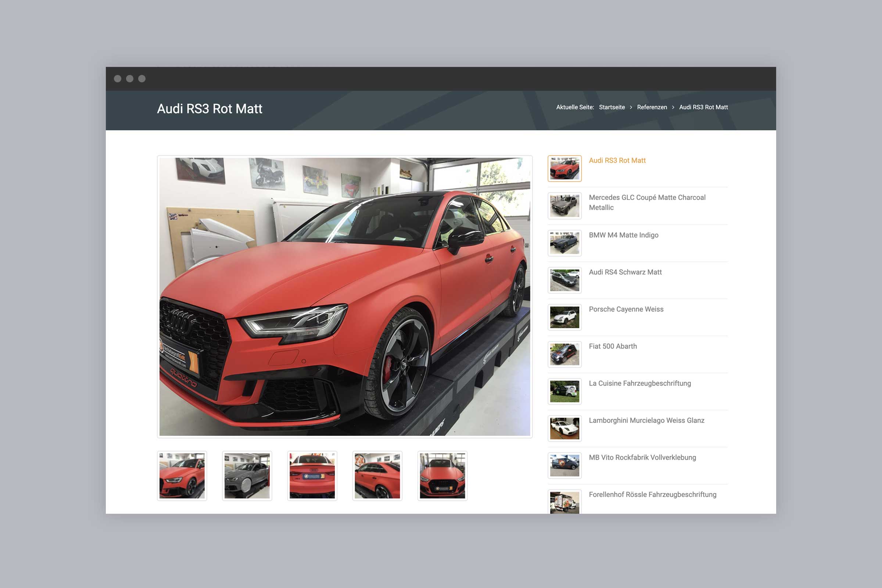This screenshot has width=882, height=588.
Task: Show first gallery thumbnail of red Audi front
Action: 182,476
